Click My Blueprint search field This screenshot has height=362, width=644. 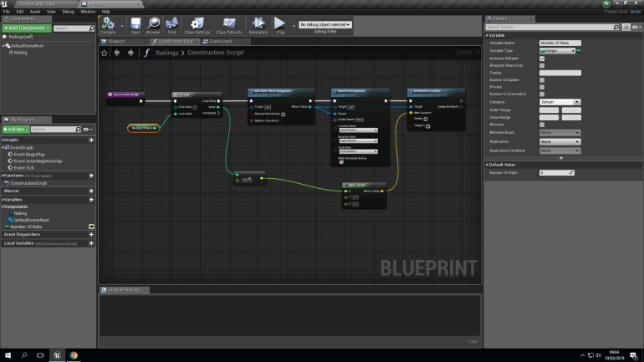(x=54, y=130)
